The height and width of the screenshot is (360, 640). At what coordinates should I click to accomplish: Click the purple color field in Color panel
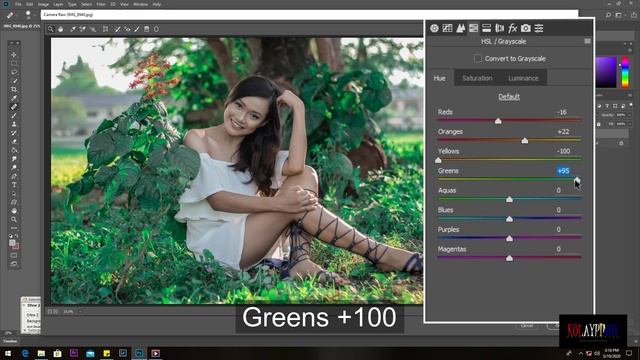tap(606, 73)
